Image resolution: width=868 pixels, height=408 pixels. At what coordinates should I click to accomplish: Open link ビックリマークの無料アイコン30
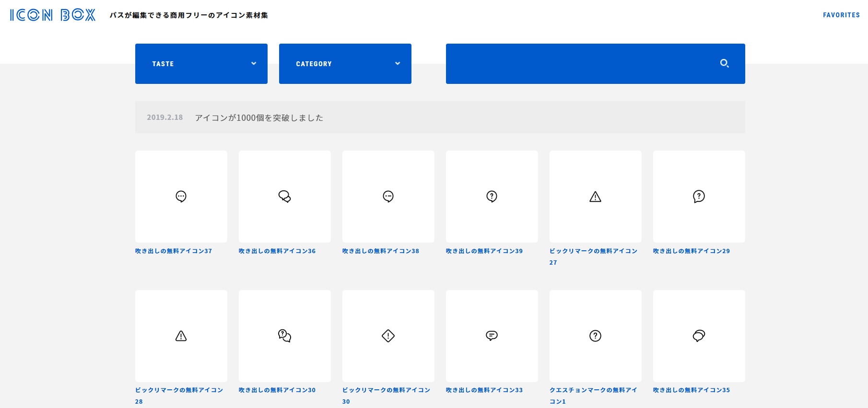[x=386, y=396]
